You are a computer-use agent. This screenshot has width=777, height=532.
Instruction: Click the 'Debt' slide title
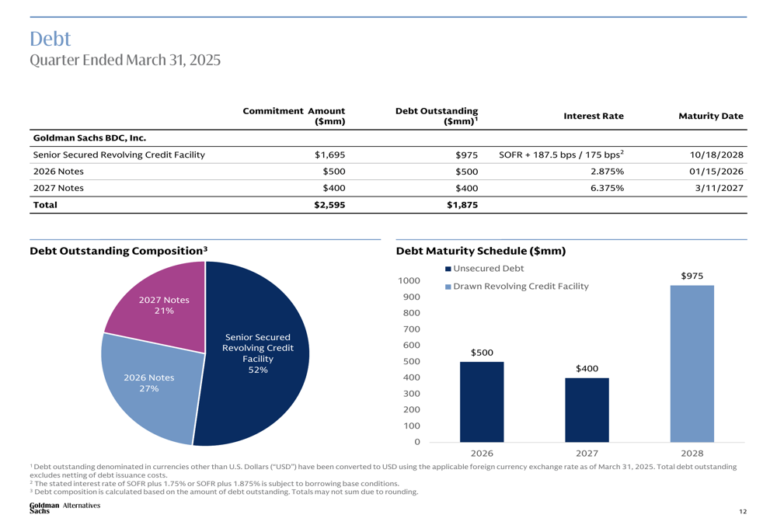[50, 39]
